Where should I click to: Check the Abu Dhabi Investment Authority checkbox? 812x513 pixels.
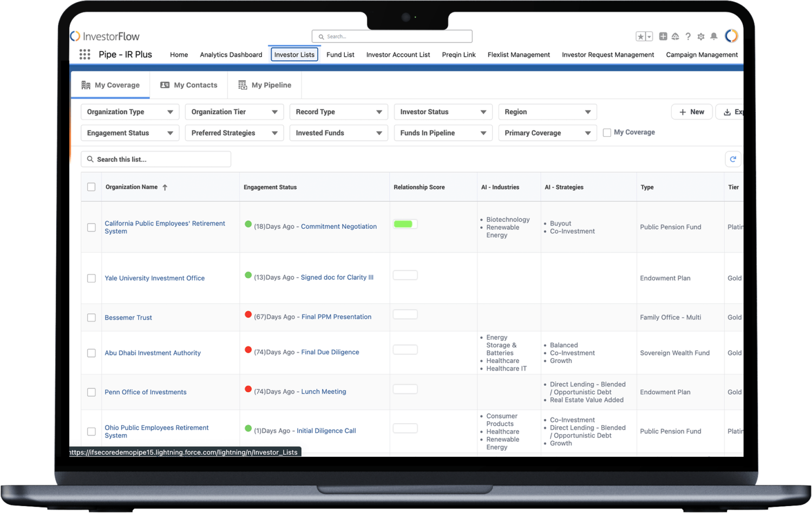[x=91, y=353]
